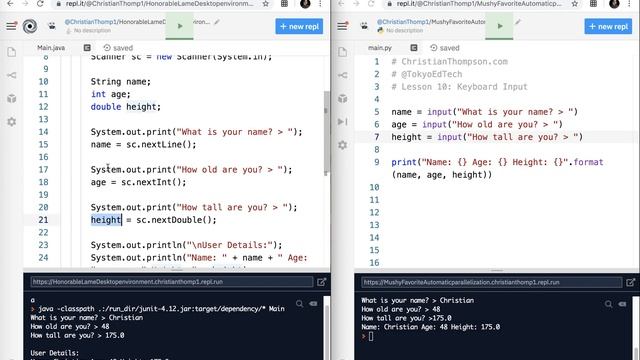Open the left browser's profile avatar
Viewport: 640px width, 360px height.
[x=305, y=4]
